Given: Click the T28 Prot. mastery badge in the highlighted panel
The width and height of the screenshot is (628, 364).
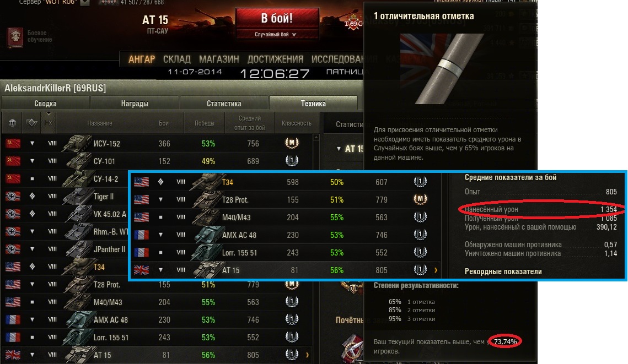Looking at the screenshot, I should (x=420, y=199).
